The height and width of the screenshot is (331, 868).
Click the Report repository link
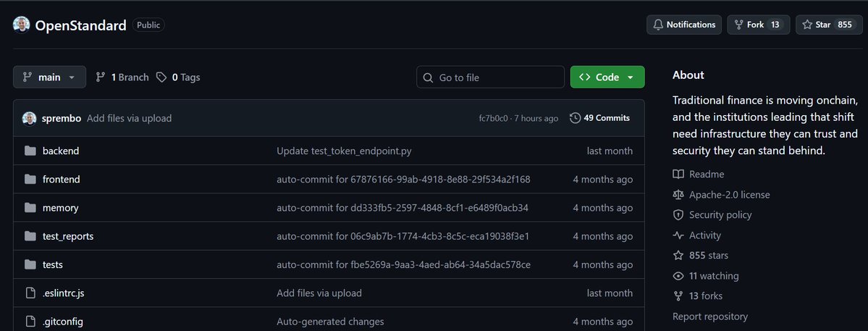point(709,316)
